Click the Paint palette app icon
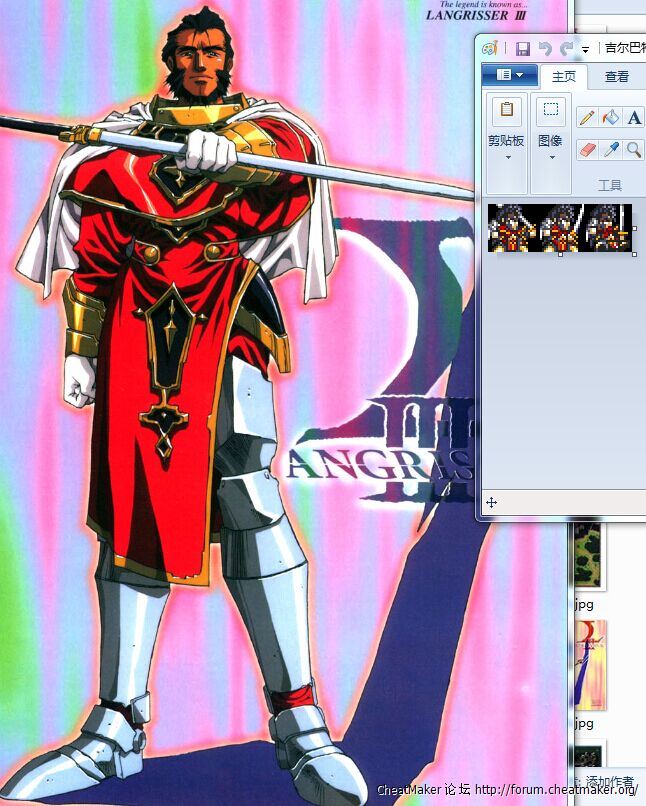Image resolution: width=646 pixels, height=806 pixels. (490, 48)
